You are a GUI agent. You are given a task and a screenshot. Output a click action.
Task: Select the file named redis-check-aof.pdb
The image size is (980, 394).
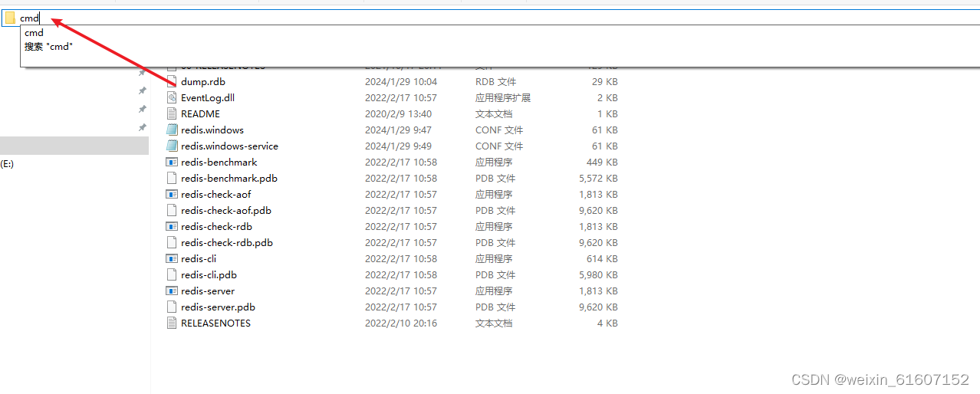226,210
